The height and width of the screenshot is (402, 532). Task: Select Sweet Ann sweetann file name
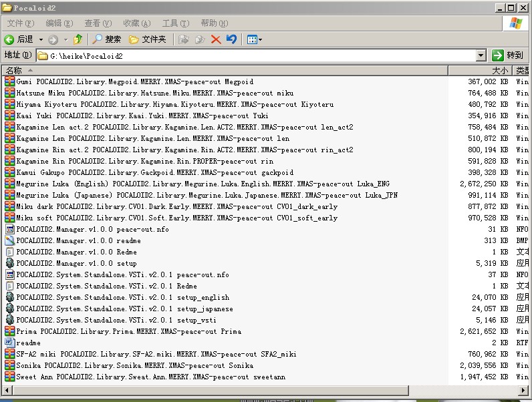click(x=150, y=377)
